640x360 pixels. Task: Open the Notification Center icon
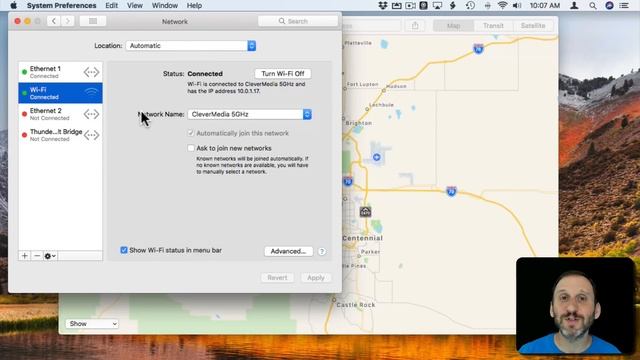(x=624, y=5)
